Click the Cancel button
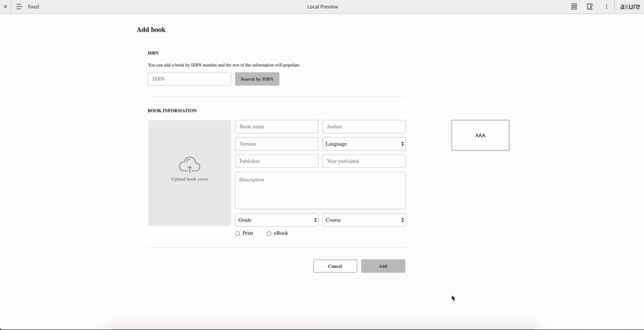Viewport: 644px width, 330px height. [x=335, y=266]
